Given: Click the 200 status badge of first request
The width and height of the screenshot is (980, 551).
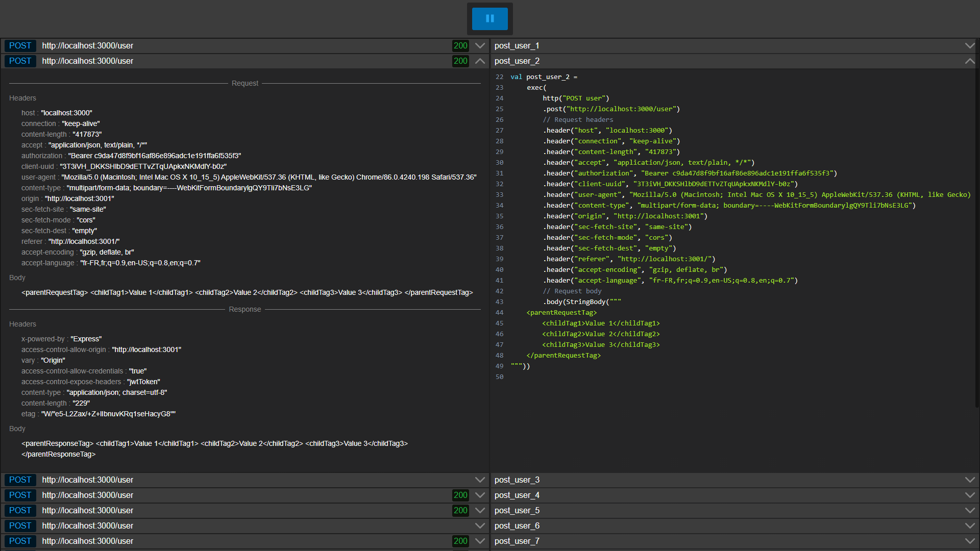Looking at the screenshot, I should tap(460, 46).
